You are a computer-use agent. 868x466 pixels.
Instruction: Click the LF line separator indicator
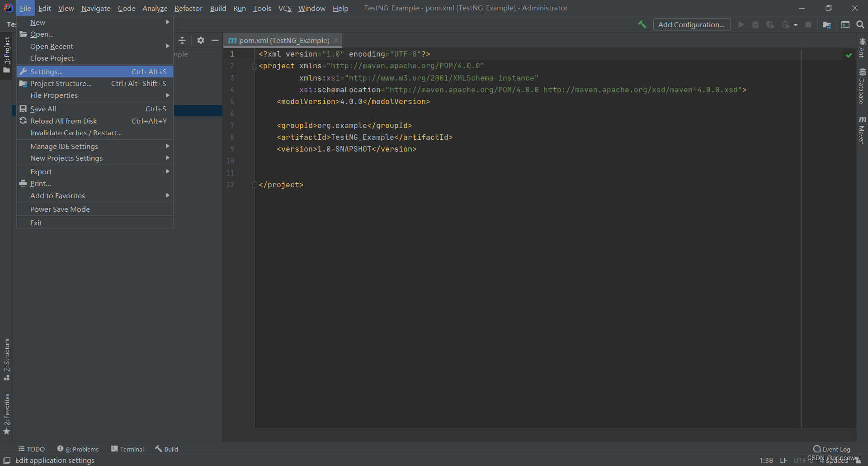(783, 460)
